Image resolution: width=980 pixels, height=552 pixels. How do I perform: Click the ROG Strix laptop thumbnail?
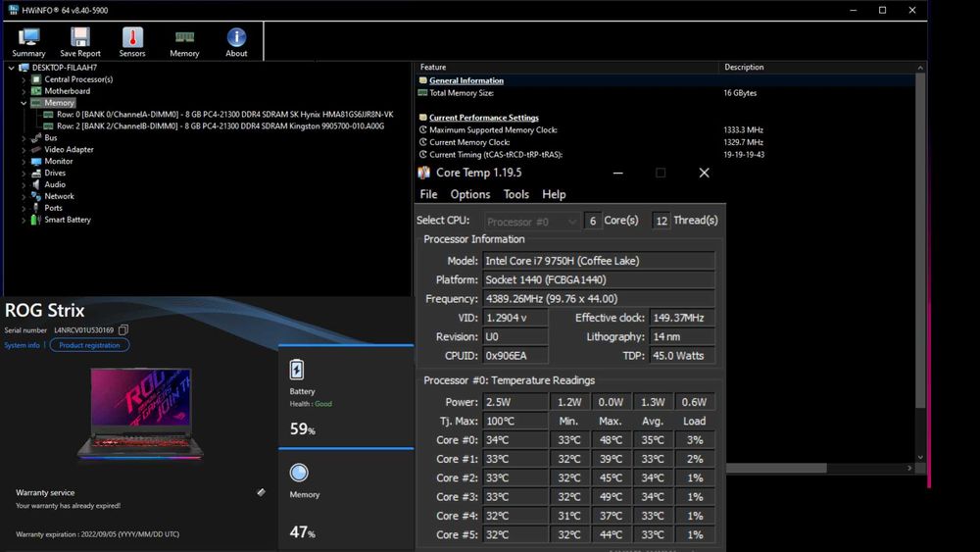[140, 414]
